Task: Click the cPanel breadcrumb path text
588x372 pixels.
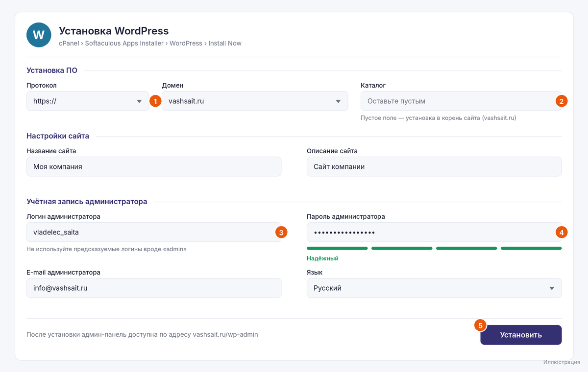Action: pos(150,43)
